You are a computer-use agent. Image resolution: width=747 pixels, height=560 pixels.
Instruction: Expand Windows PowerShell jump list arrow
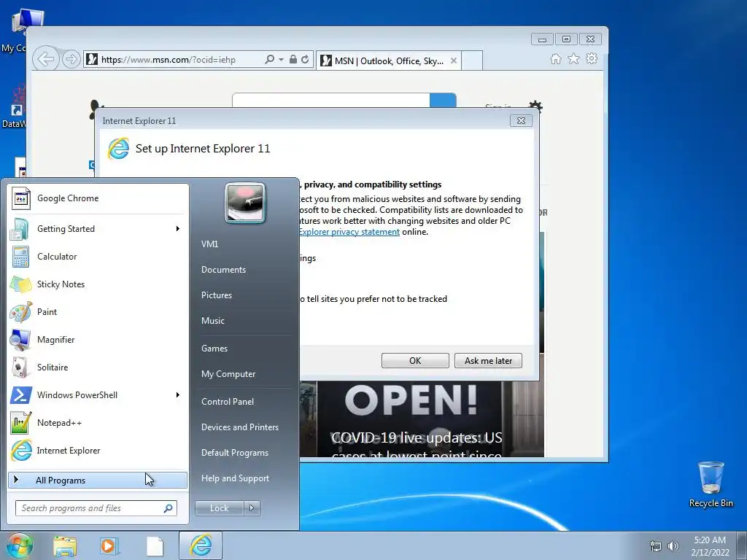coord(178,394)
